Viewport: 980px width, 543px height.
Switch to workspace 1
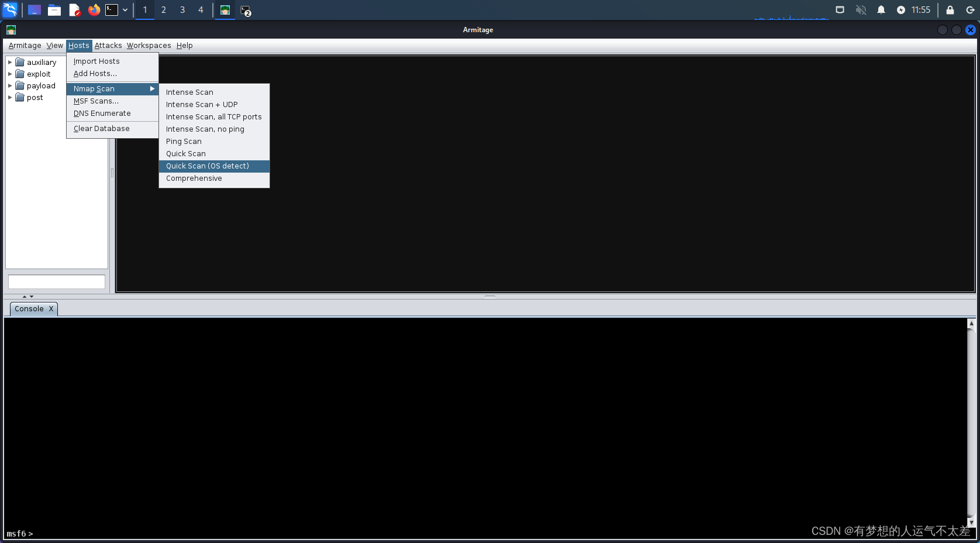pos(145,10)
